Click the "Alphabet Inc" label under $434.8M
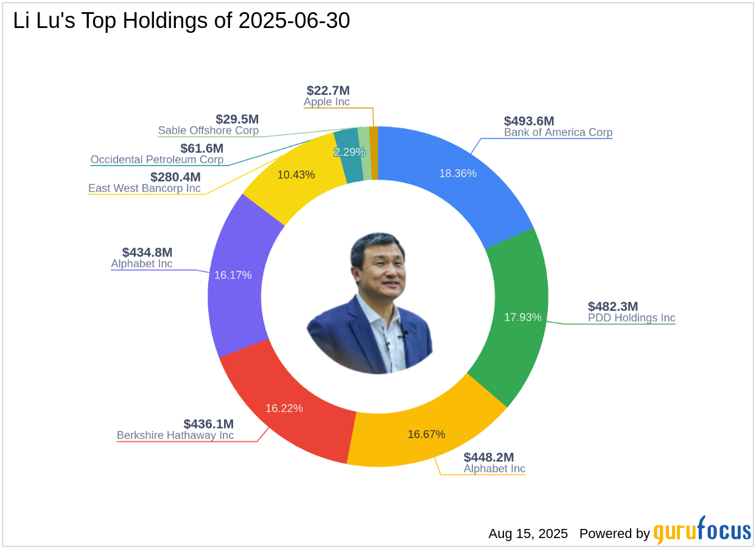Screen dimensions: 756x549 click(142, 264)
